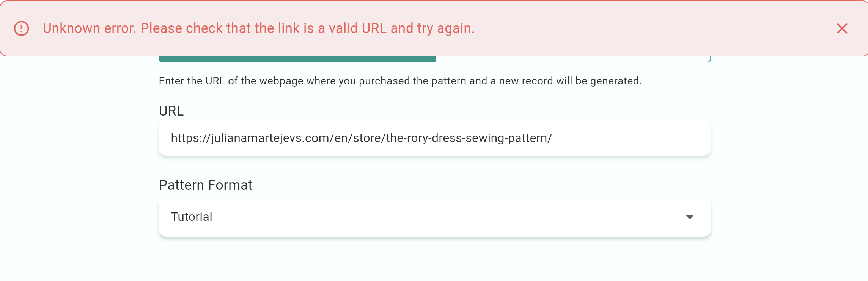Click the red X icon in the banner
The height and width of the screenshot is (281, 868).
(842, 28)
